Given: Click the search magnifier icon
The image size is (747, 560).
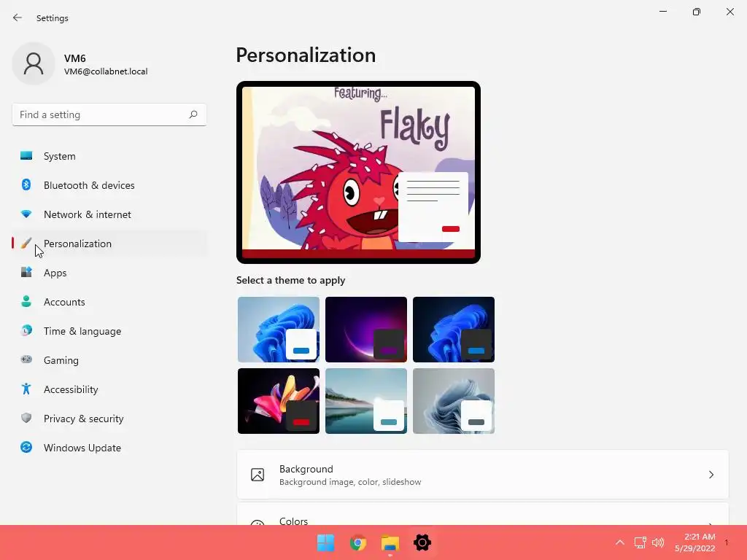Looking at the screenshot, I should click(193, 114).
